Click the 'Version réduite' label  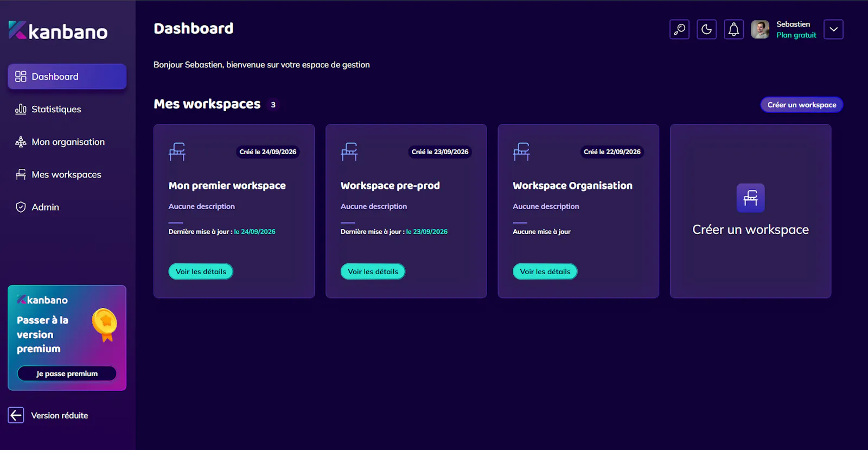coord(60,415)
